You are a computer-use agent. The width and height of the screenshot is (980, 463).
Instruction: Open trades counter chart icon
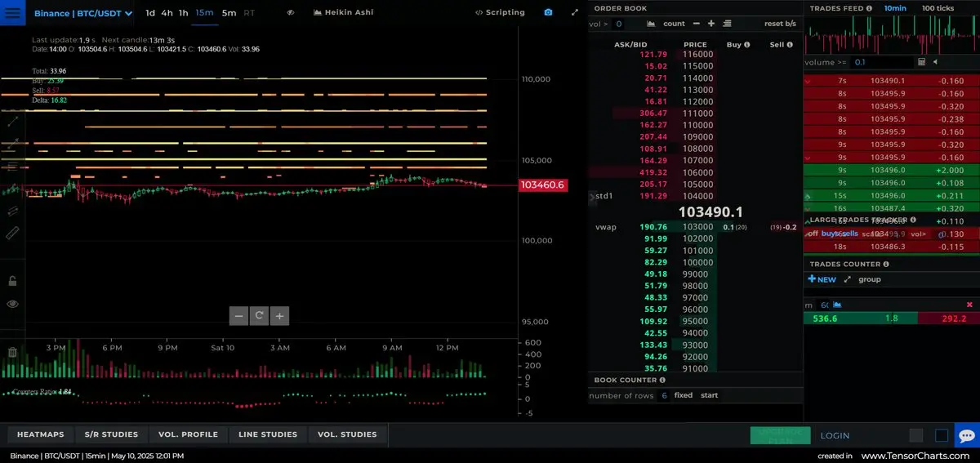(836, 305)
